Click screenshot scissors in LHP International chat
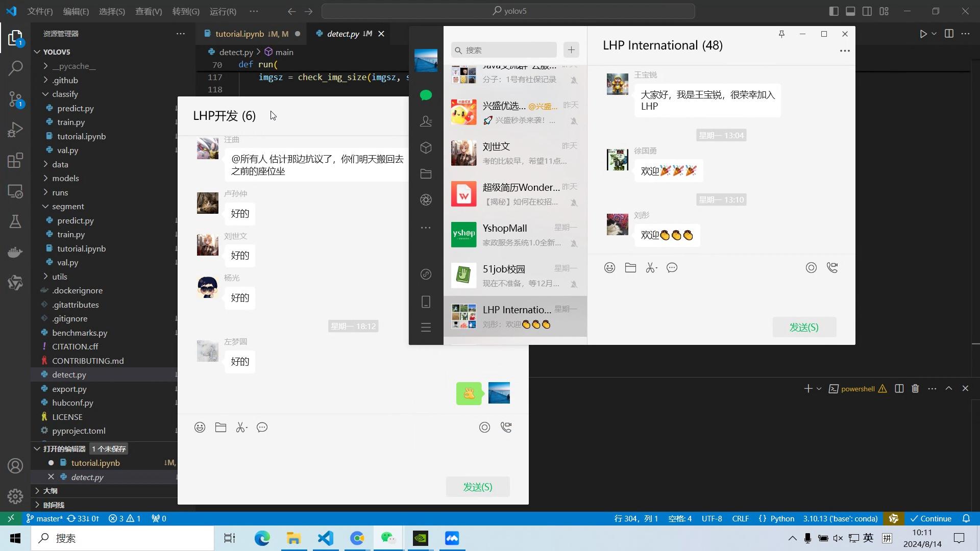This screenshot has height=551, width=980. click(x=651, y=268)
